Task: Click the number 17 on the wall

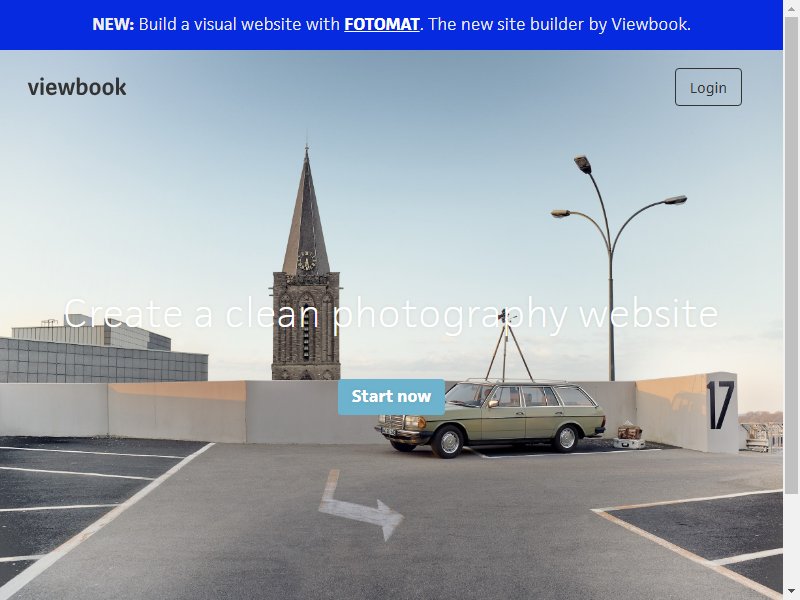Action: [x=720, y=405]
